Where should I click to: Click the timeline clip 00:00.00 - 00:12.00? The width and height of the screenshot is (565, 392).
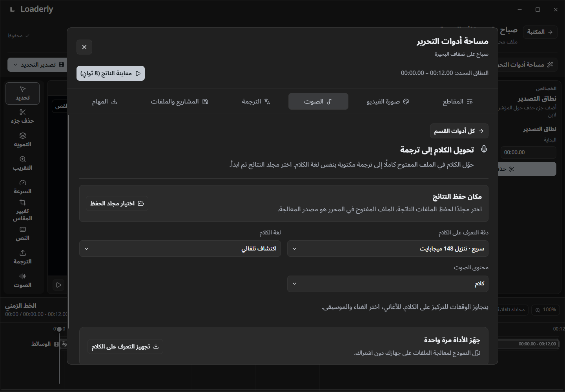click(529, 344)
